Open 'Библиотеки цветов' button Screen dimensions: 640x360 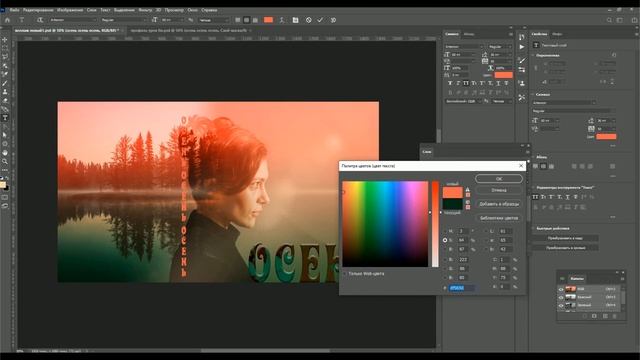pyautogui.click(x=499, y=218)
